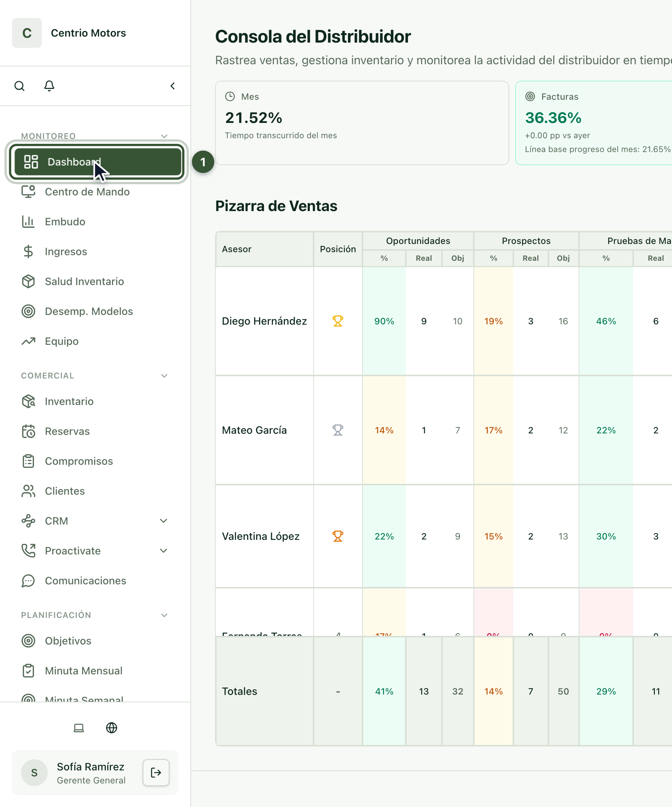Viewport: 672px width, 807px height.
Task: Open the Reservas page
Action: [x=95, y=431]
